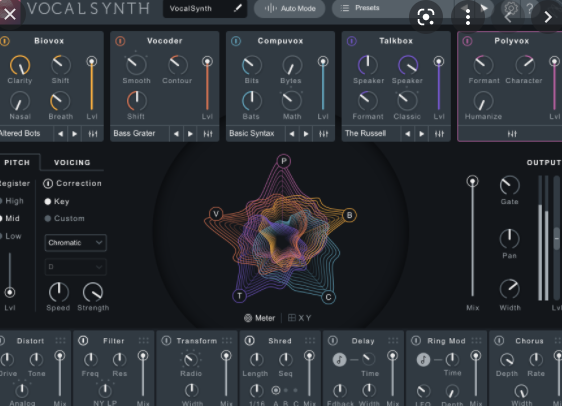562x406 pixels.
Task: Activate the image search lens icon
Action: pyautogui.click(x=426, y=16)
